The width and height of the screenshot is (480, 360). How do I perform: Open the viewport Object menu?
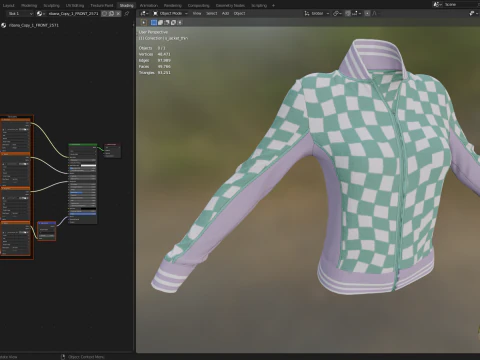tap(239, 13)
